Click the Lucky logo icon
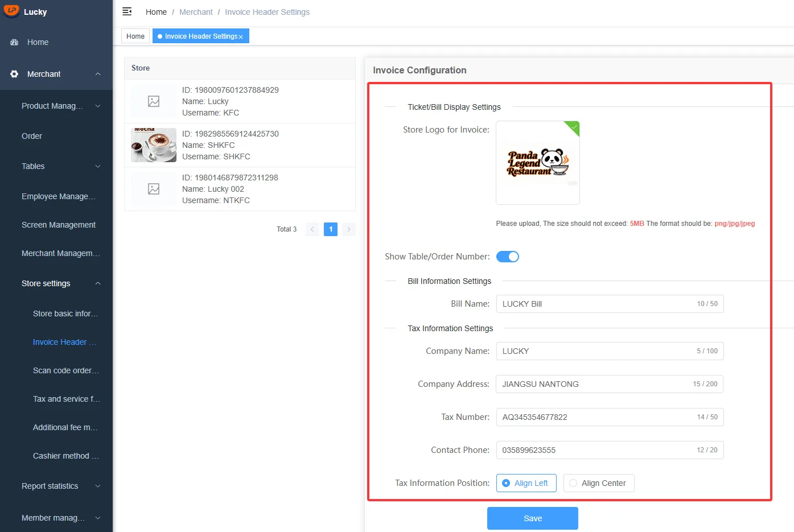 coord(11,11)
